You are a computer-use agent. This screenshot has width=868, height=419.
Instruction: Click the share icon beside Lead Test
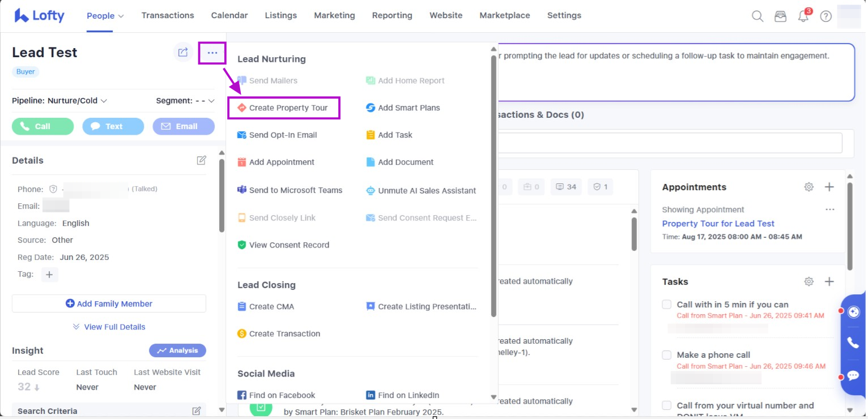pyautogui.click(x=182, y=53)
